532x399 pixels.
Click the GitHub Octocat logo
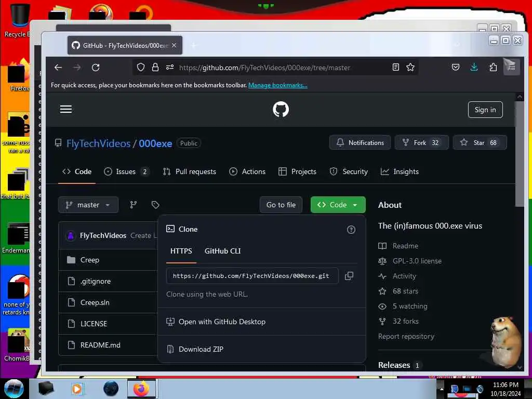pos(281,109)
